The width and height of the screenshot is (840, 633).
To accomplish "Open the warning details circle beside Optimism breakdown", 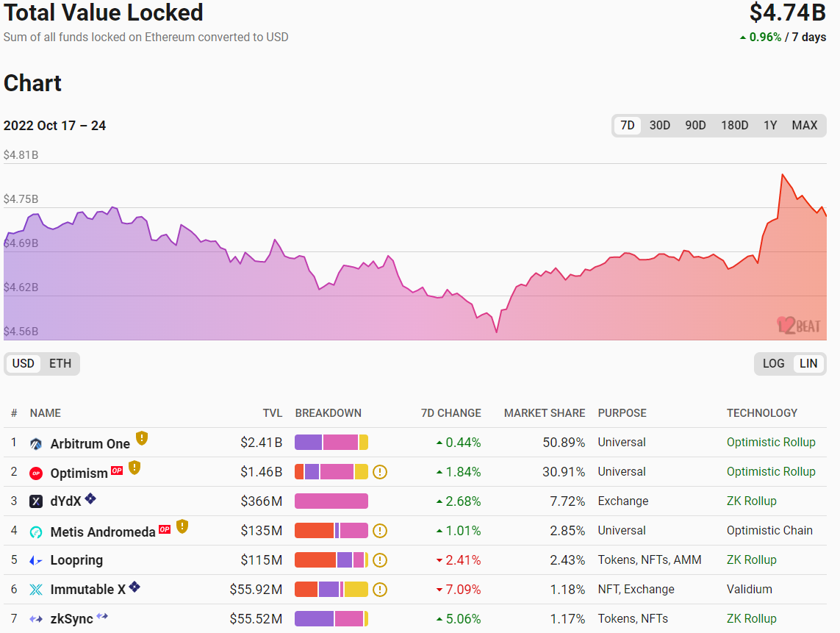I will (x=380, y=471).
